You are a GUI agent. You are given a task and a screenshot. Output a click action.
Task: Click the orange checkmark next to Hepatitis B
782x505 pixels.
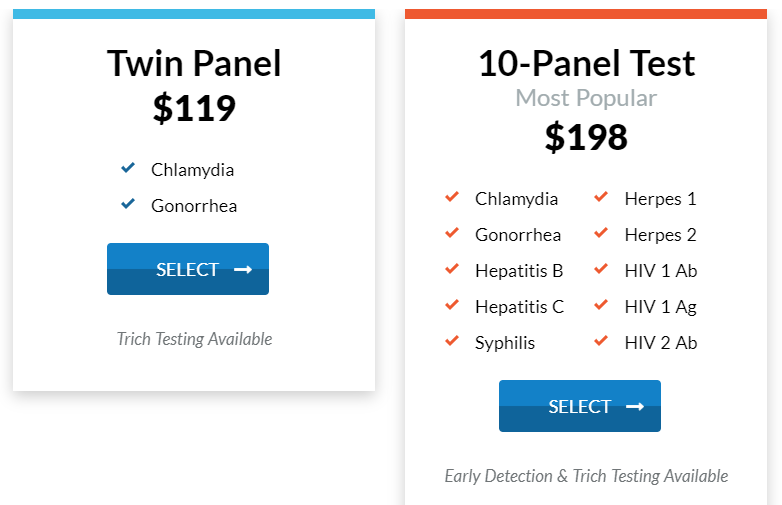[x=452, y=269]
